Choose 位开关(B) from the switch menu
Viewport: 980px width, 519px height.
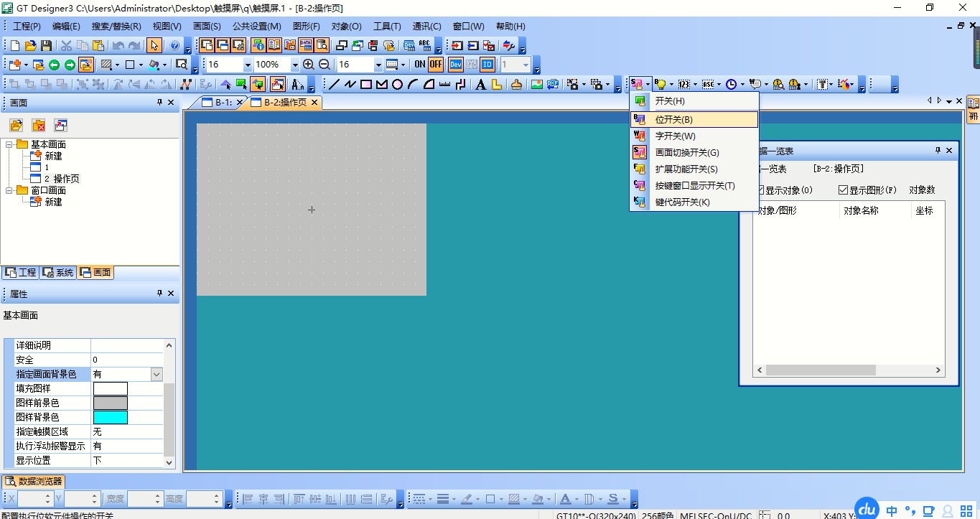(694, 120)
